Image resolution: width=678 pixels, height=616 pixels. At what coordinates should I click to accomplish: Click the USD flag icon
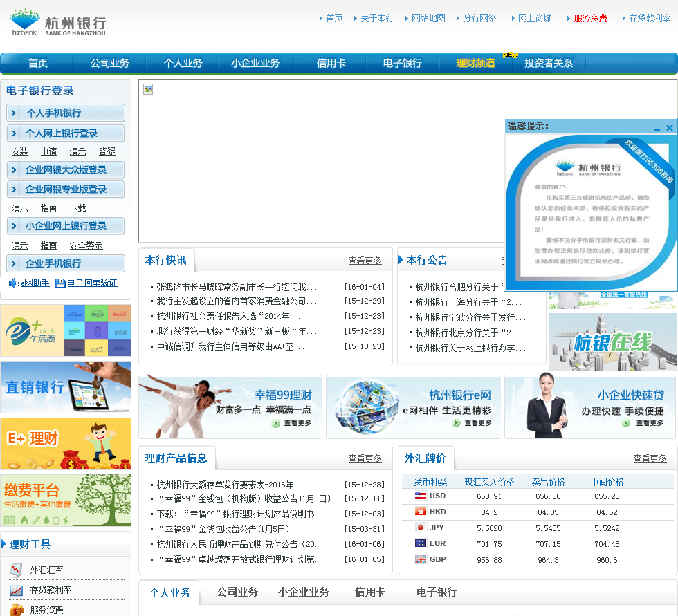(420, 496)
